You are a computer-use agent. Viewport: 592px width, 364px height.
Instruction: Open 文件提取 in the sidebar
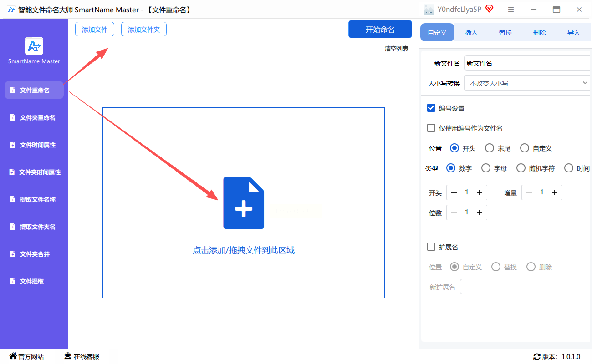click(x=34, y=281)
